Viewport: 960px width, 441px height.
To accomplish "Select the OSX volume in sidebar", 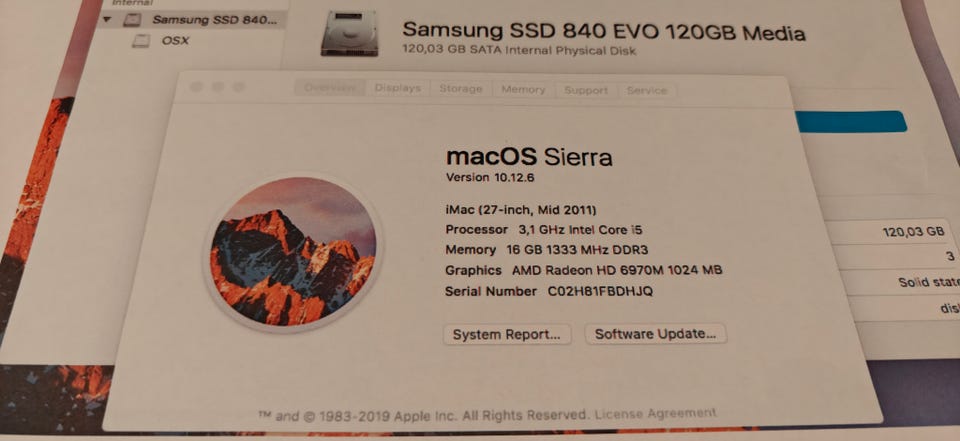I will 175,40.
